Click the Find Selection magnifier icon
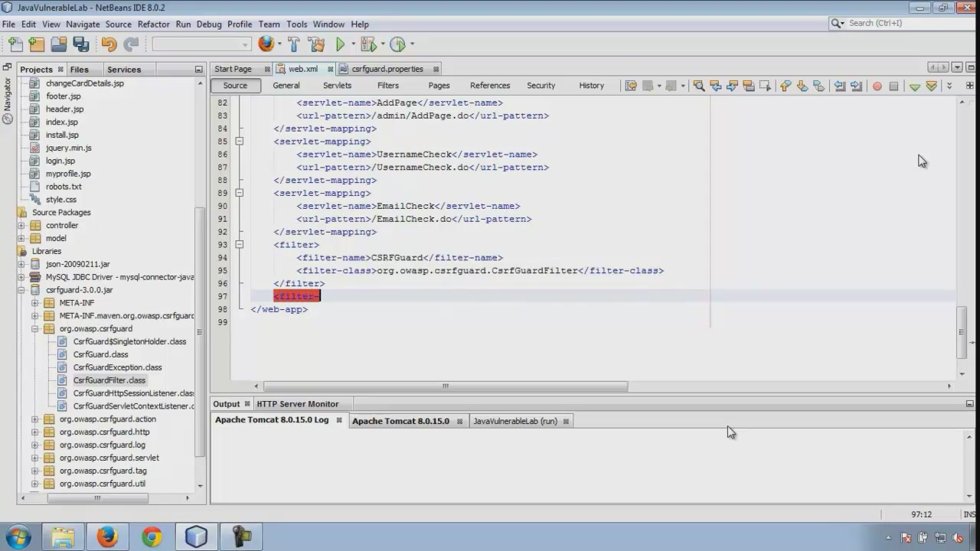Viewport: 980px width, 551px height. pyautogui.click(x=699, y=86)
